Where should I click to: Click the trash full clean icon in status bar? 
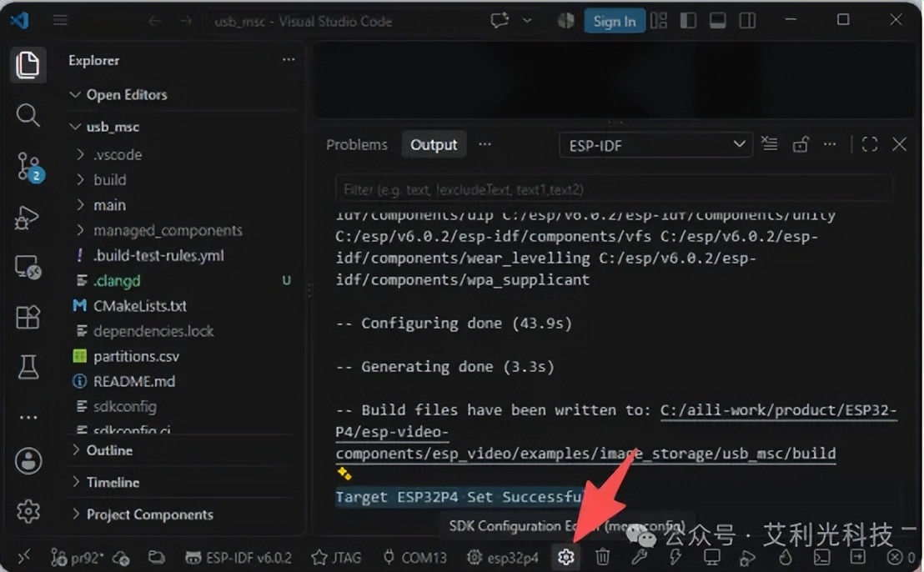[x=602, y=557]
